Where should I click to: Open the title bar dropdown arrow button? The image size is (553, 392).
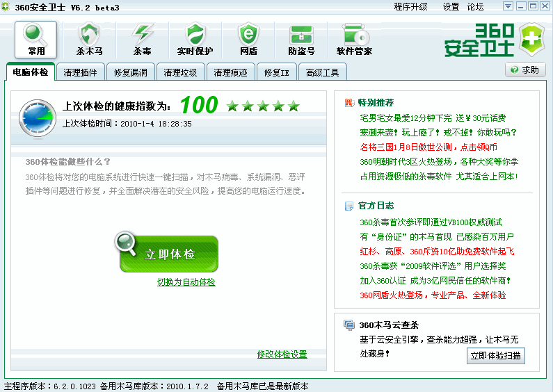click(x=508, y=6)
